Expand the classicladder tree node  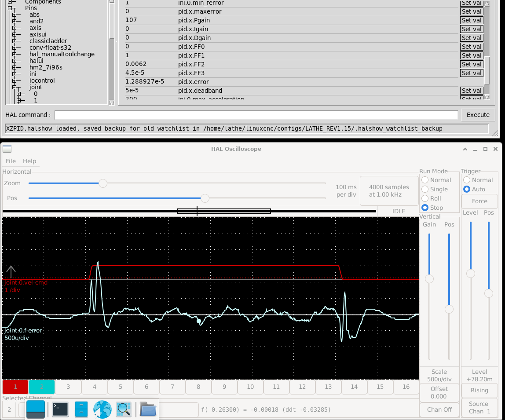[x=14, y=41]
